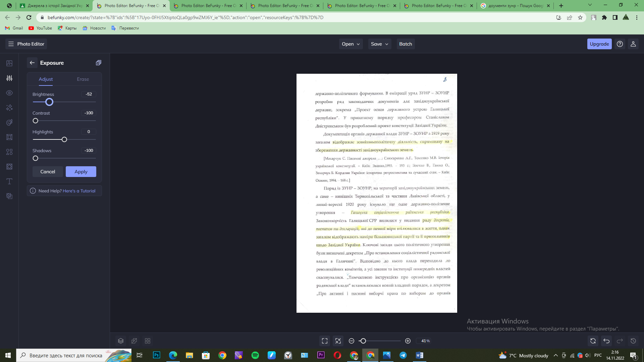Click the Shadows value field
The image size is (644, 362).
89,150
